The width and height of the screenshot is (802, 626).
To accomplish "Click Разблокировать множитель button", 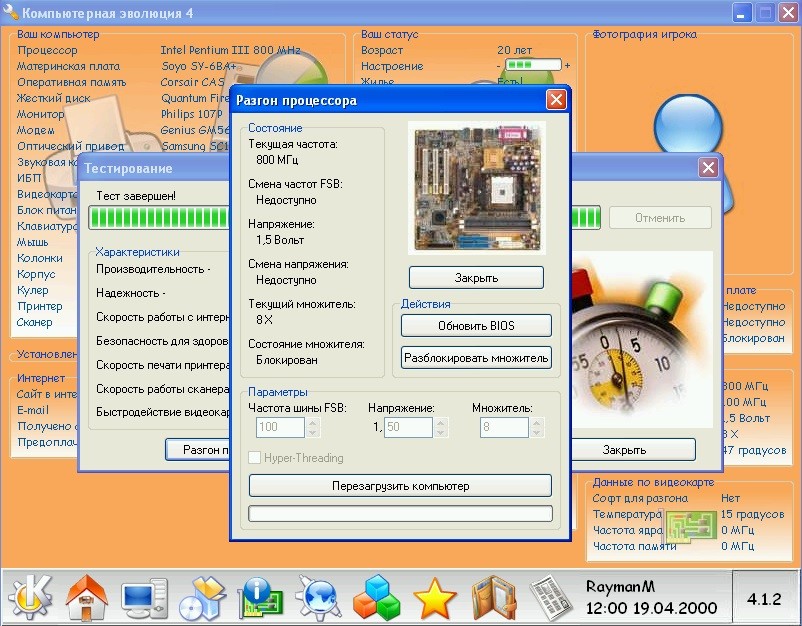I will 476,358.
